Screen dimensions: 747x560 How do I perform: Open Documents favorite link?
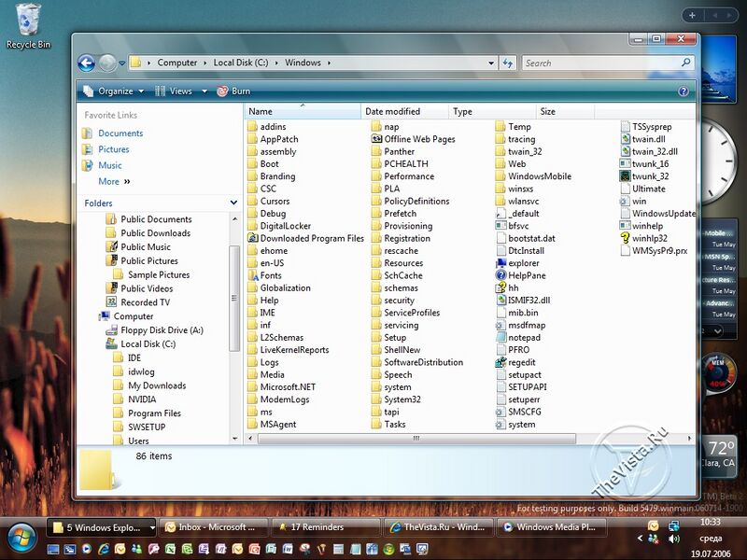tap(120, 133)
